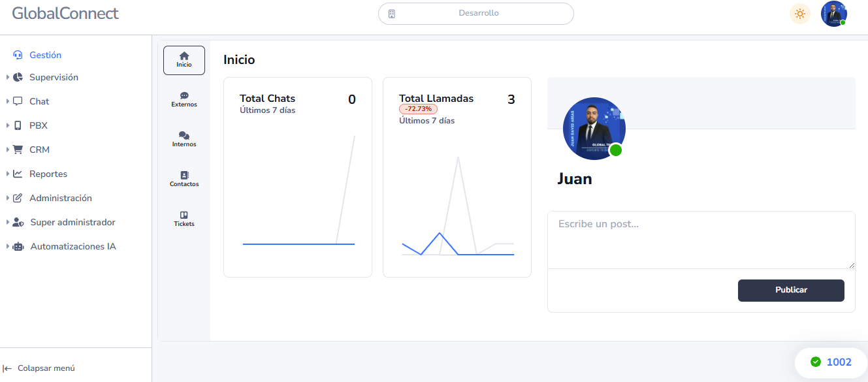
Task: Click the CRM shopping cart icon
Action: [18, 150]
